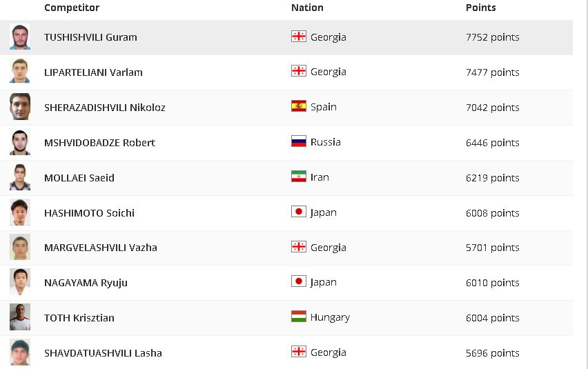Click the Japan flag beside Nagayama Ryuju
Image resolution: width=588 pixels, height=369 pixels.
pyautogui.click(x=299, y=281)
